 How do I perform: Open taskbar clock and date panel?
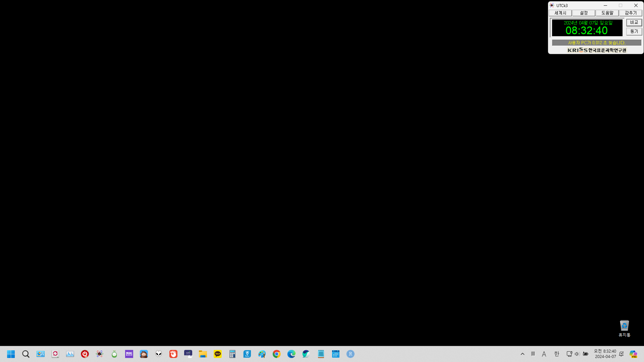605,354
